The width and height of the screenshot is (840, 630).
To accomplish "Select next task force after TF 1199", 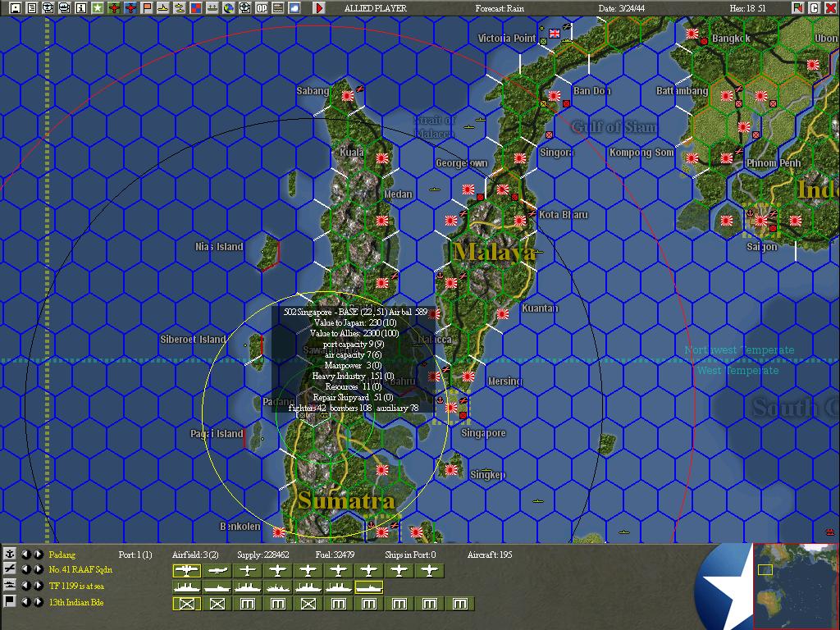I will click(38, 586).
